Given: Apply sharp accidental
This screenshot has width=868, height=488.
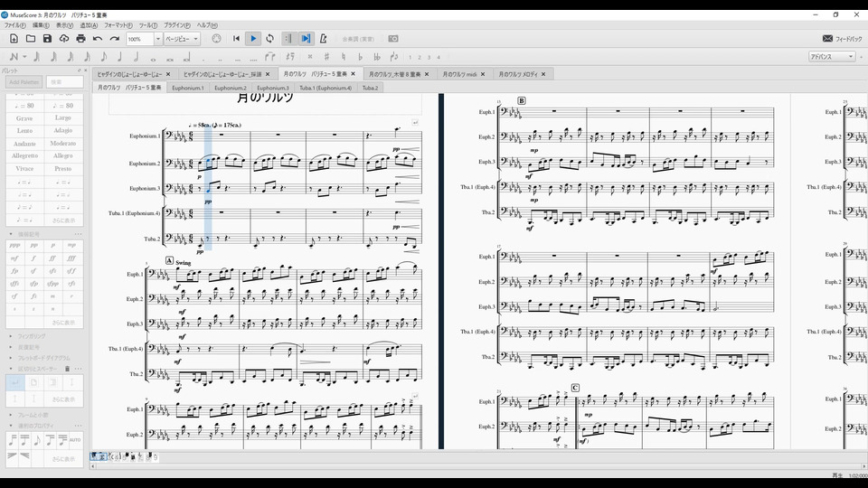Looking at the screenshot, I should pos(326,56).
